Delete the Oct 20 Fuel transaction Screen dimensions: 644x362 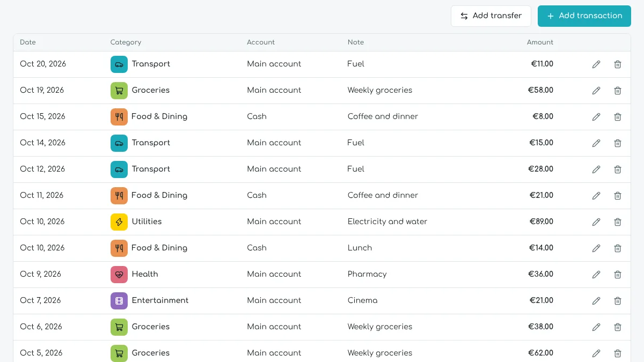[618, 64]
